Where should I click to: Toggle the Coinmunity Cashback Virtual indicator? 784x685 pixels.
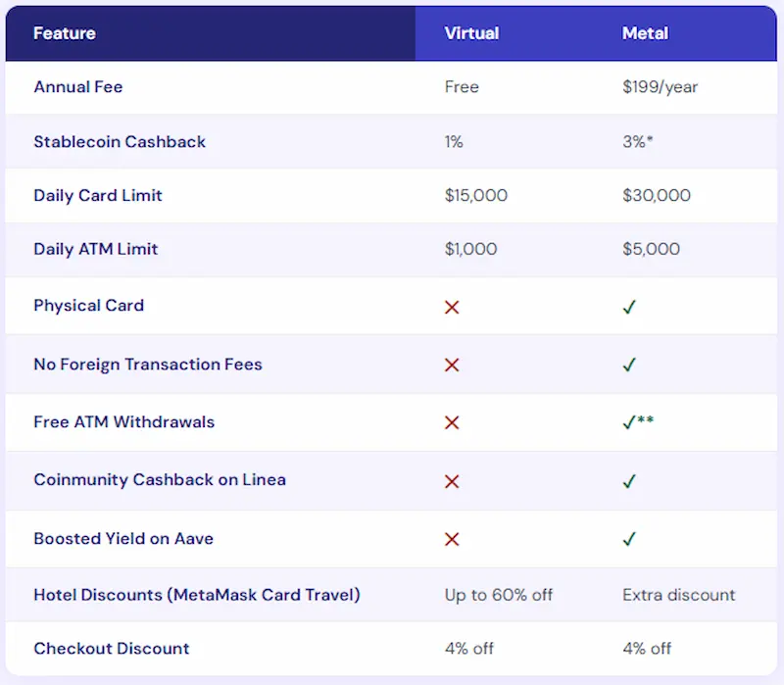[x=451, y=480]
